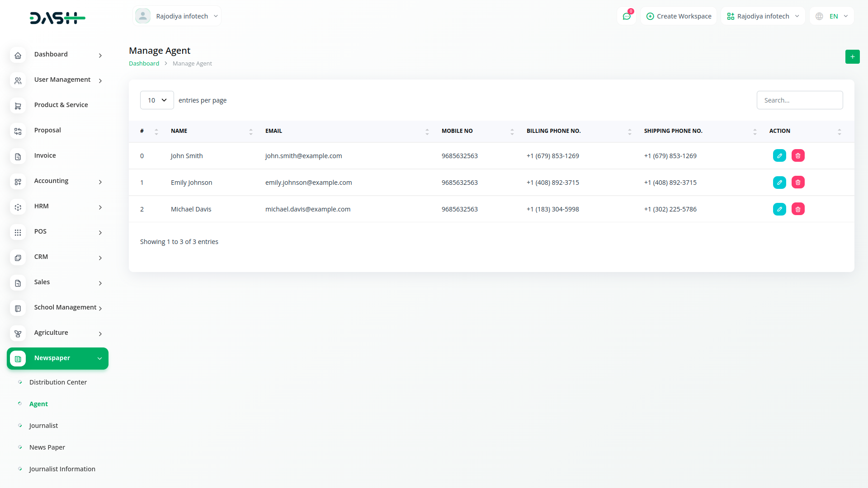The image size is (868, 488).
Task: Click Create Workspace button
Action: coord(679,16)
